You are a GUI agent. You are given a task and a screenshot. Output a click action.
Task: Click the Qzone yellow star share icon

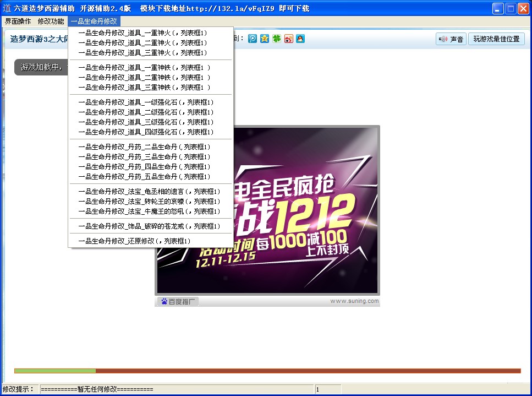(x=265, y=39)
